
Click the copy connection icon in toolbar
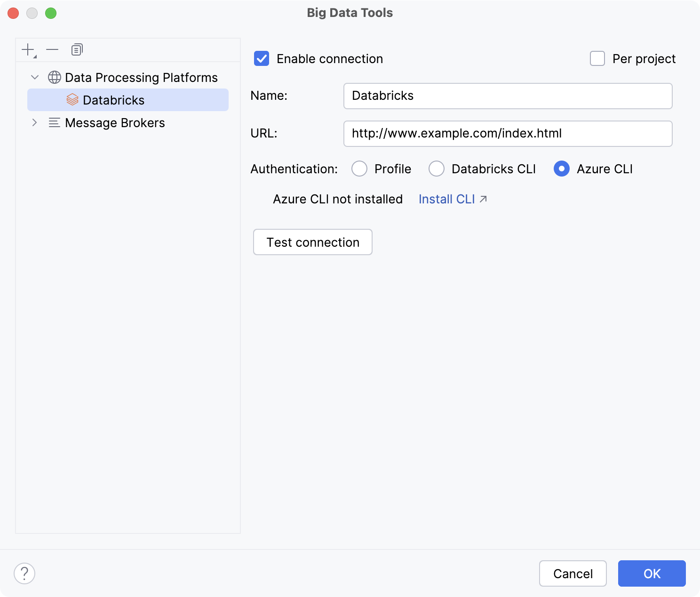(x=77, y=49)
